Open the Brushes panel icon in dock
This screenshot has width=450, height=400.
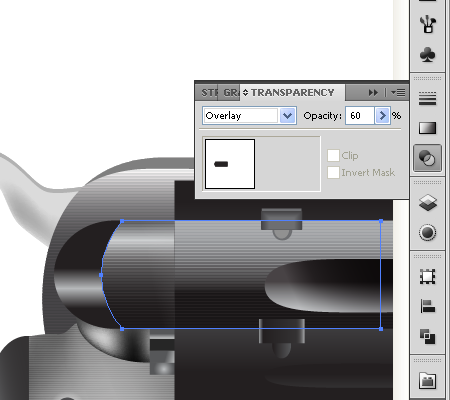coord(427,24)
